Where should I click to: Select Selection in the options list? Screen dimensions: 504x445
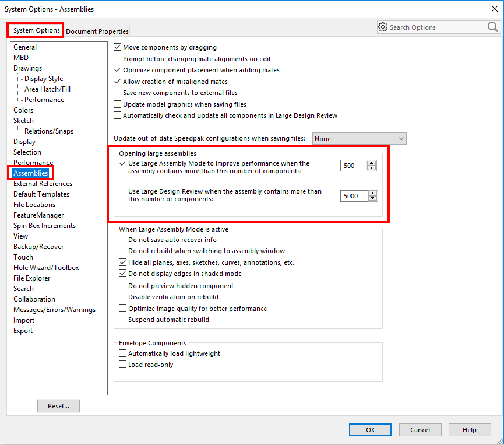coord(27,152)
